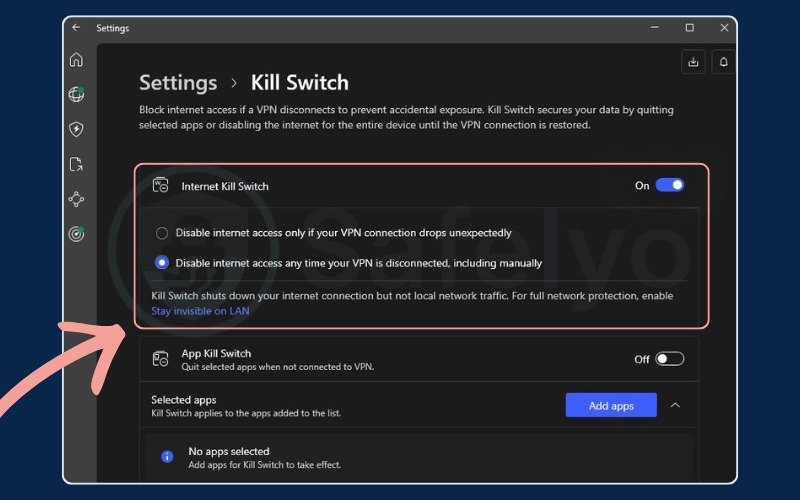Screen dimensions: 800x500
Task: Click the No apps selected text
Action: 229,452
